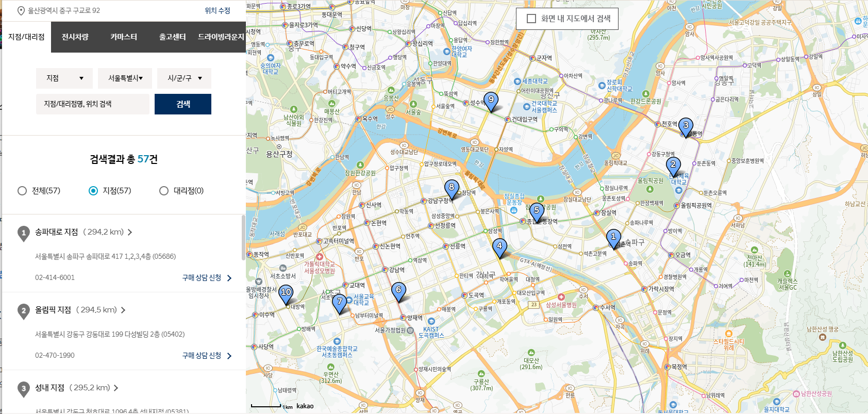Image resolution: width=868 pixels, height=414 pixels.
Task: Switch to 지점/대리점 tab
Action: coord(27,37)
